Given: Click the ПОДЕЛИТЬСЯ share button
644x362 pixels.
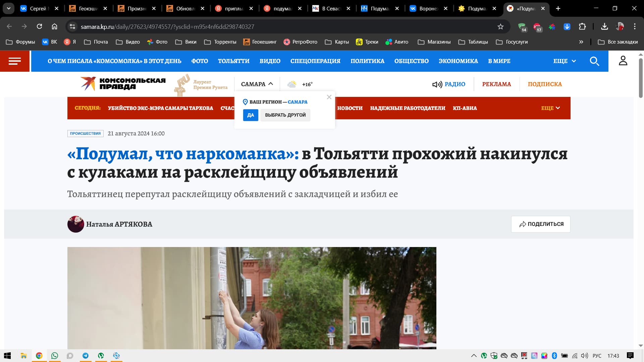Looking at the screenshot, I should tap(541, 224).
